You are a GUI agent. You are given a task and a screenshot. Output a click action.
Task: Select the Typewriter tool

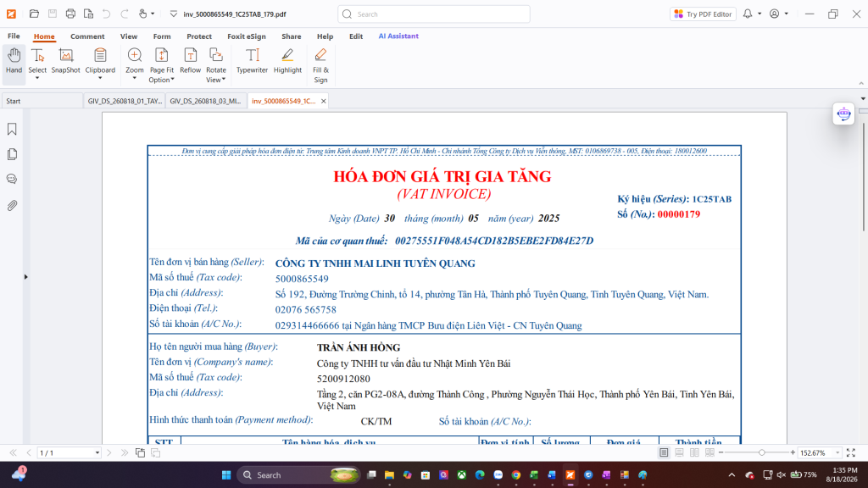252,61
